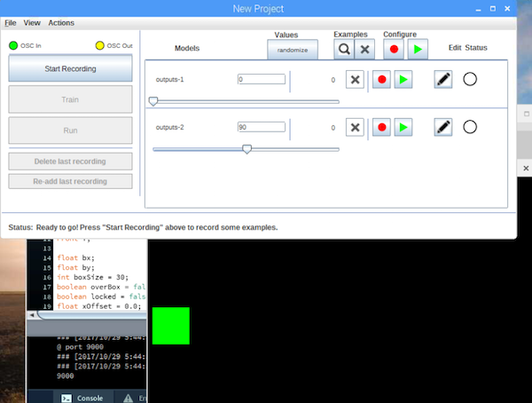Delete examples for outputs-1
The width and height of the screenshot is (532, 403).
(x=355, y=80)
